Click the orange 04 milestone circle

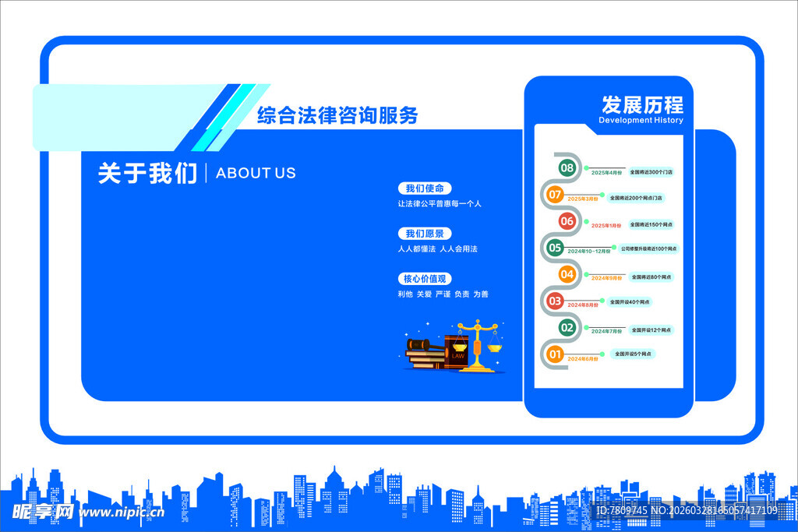(x=567, y=274)
